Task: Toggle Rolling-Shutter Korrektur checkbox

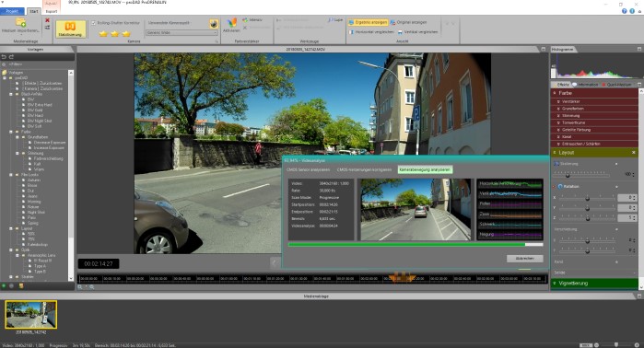Action: coord(93,23)
